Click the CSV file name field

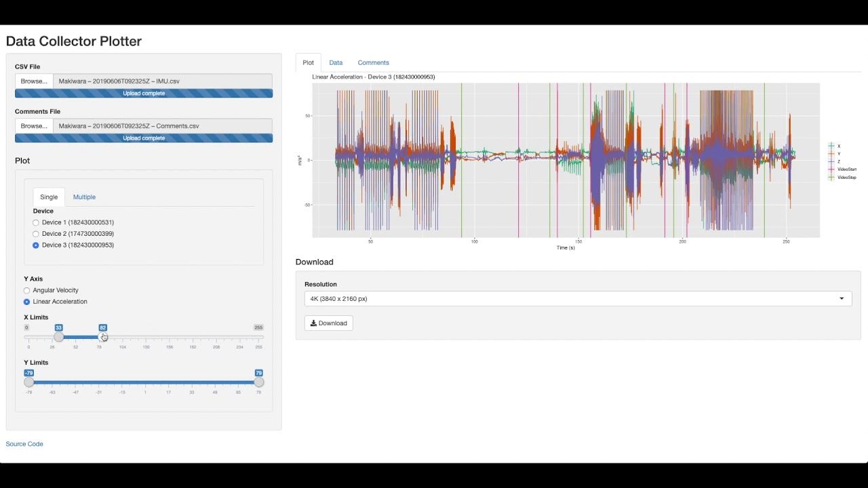(x=163, y=81)
